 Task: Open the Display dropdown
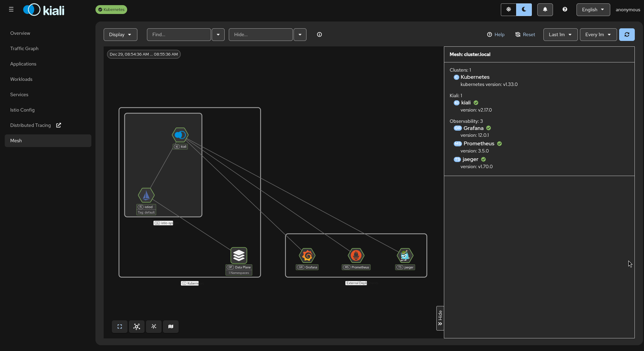click(120, 34)
